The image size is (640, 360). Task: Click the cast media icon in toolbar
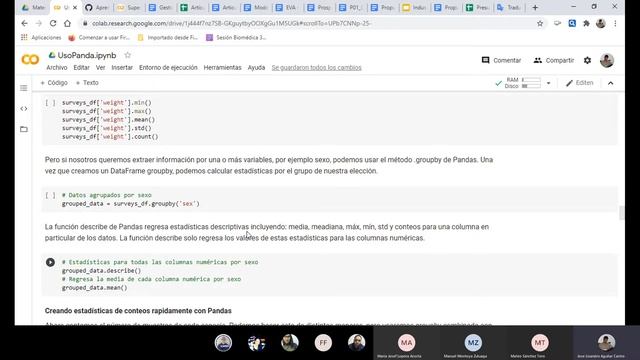558,23
